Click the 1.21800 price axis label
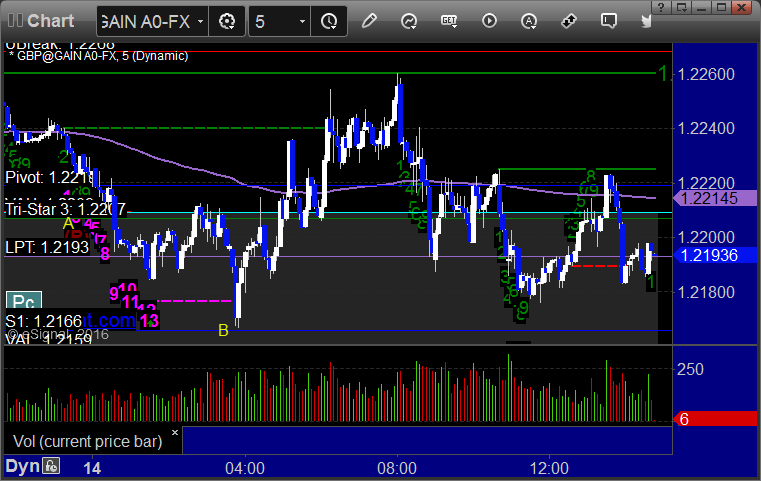The image size is (761, 481). 706,292
